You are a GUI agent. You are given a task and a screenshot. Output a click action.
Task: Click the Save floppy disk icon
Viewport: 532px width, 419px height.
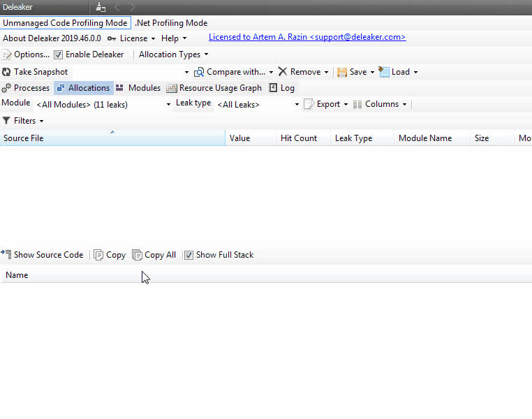[x=342, y=72]
